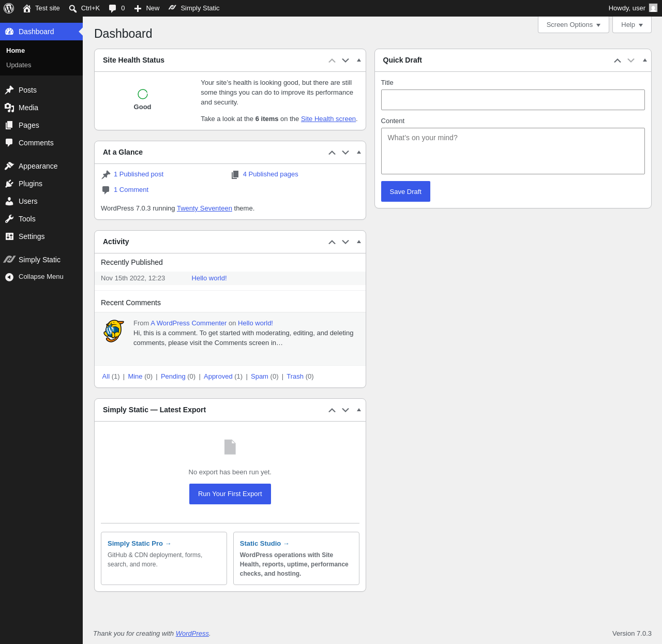Screen dimensions: 662x644
Task: Toggle the At a Glance panel
Action: coord(359,152)
